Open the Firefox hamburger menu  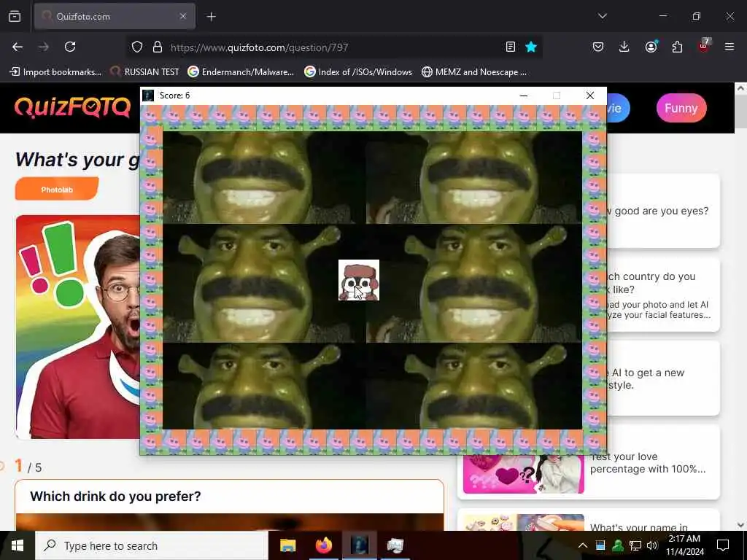coord(729,47)
